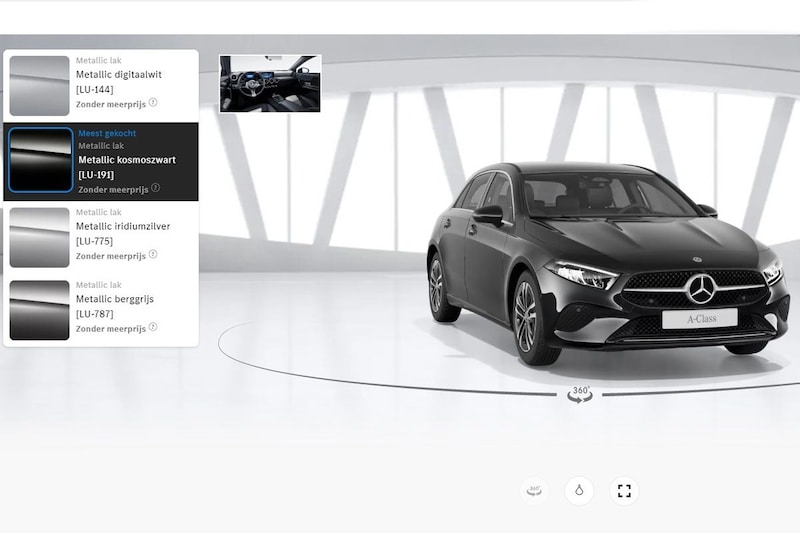Open the interior view thumbnail
Viewport: 800px width, 533px height.
click(x=270, y=83)
